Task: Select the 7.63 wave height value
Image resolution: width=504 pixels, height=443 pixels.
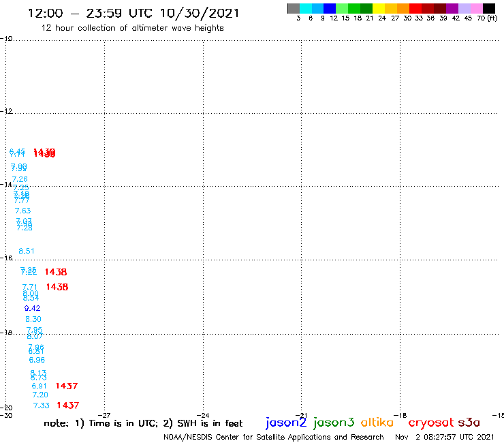Action: [23, 211]
